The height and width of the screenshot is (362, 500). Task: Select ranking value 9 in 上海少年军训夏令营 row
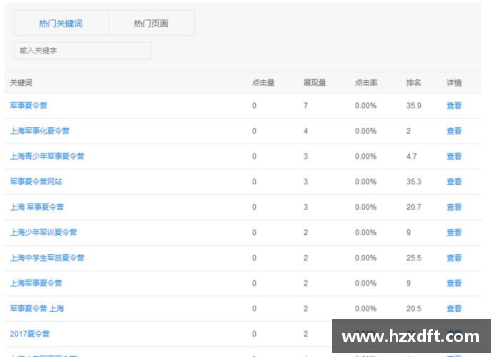pos(408,232)
